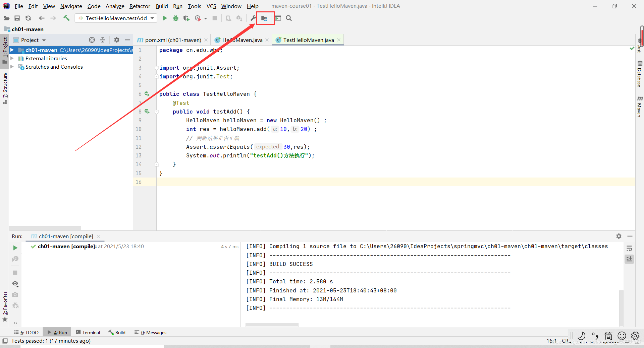Select the TestHelloMaven.java tab
This screenshot has height=348, width=644.
pyautogui.click(x=308, y=40)
